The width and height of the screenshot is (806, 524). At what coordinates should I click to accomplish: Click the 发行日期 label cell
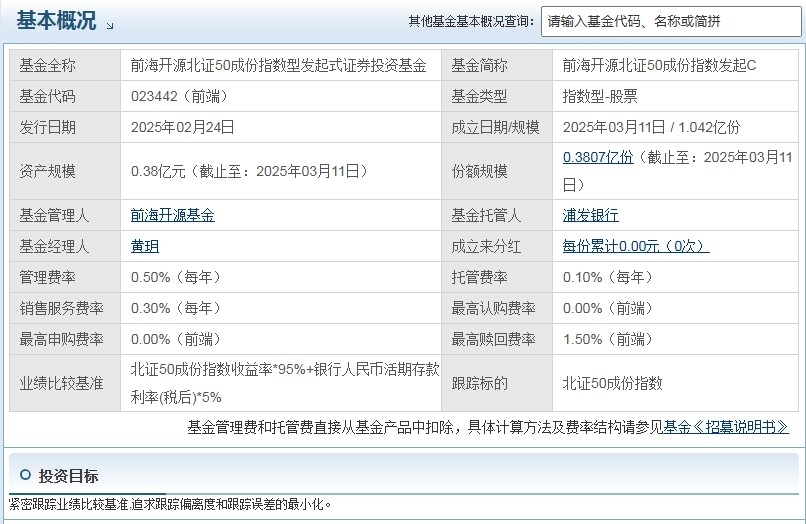coord(65,127)
